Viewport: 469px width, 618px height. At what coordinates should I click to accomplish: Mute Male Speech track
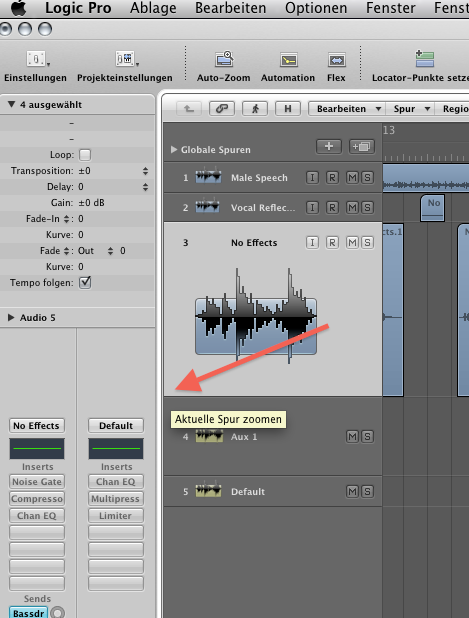352,178
